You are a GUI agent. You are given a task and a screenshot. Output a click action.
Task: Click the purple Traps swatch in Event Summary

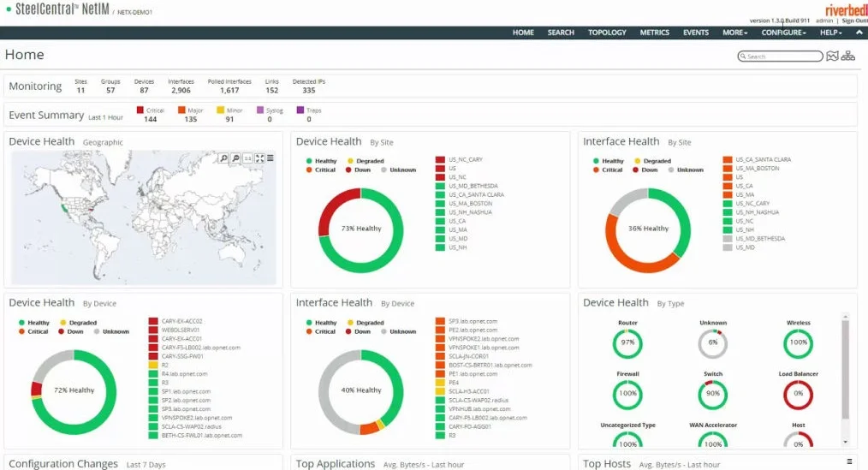point(300,110)
